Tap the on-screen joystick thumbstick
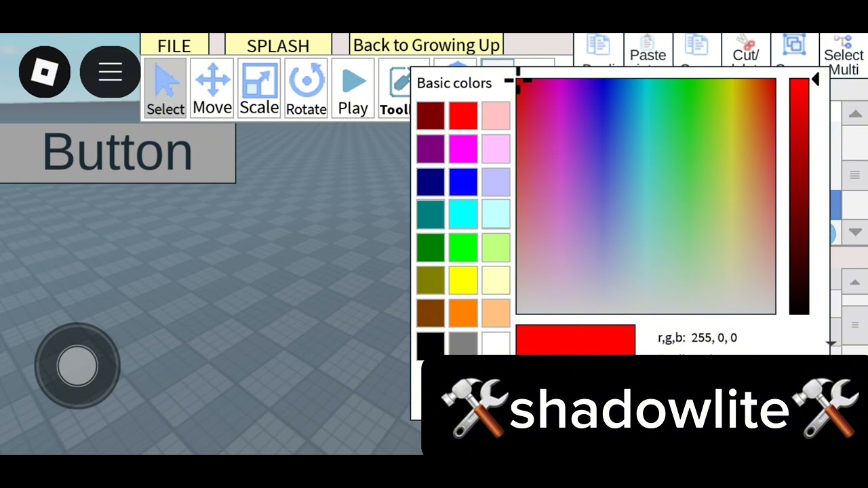Image resolution: width=868 pixels, height=488 pixels. coord(77,365)
